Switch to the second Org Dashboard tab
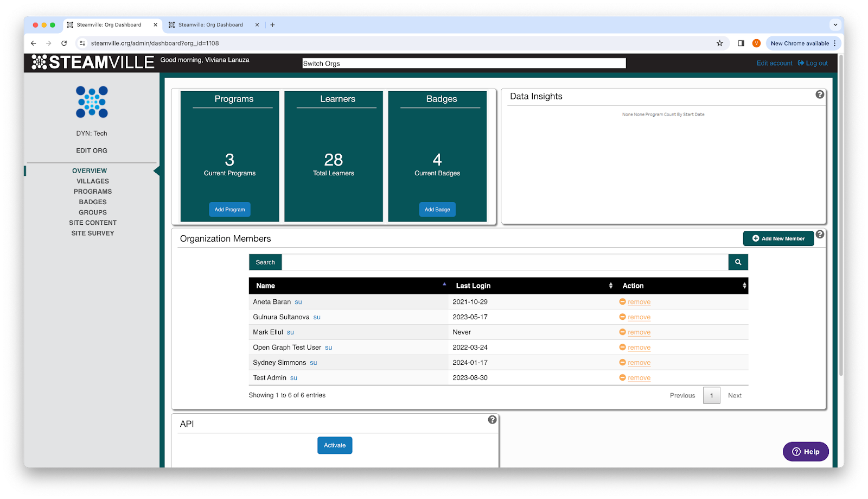The image size is (868, 499). point(210,25)
